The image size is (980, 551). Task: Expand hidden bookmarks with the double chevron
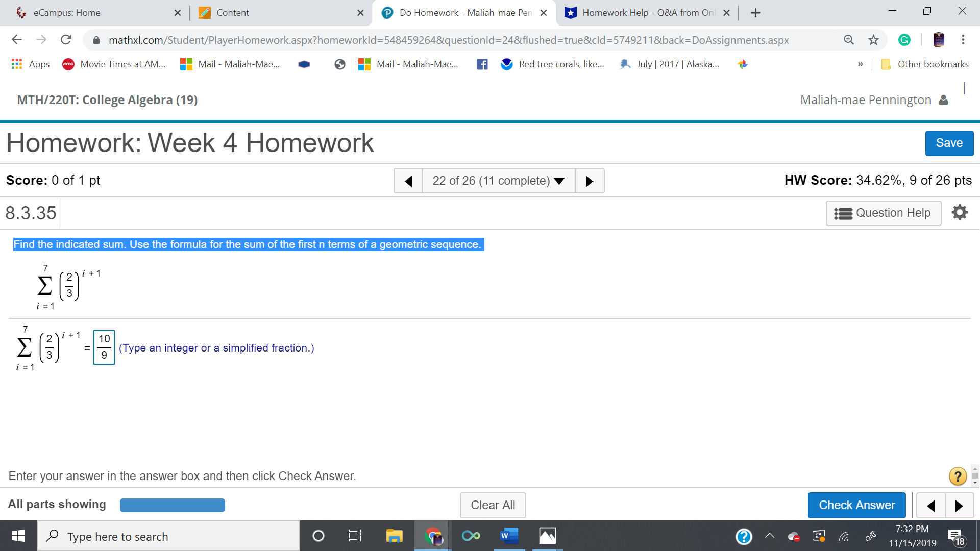[861, 64]
